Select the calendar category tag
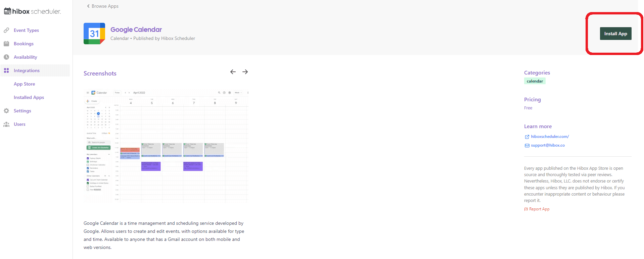 pos(535,81)
